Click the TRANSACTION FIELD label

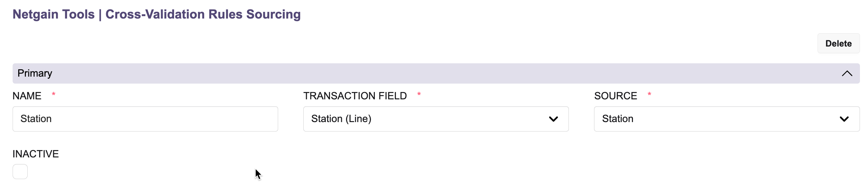(x=355, y=96)
